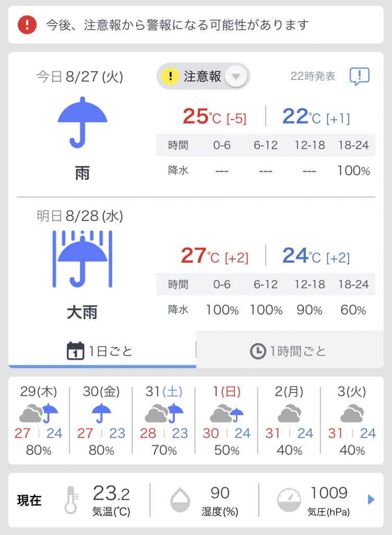This screenshot has height=535, width=392.
Task: Tap tomorrow's heavy rain umbrella icon
Action: tap(82, 259)
